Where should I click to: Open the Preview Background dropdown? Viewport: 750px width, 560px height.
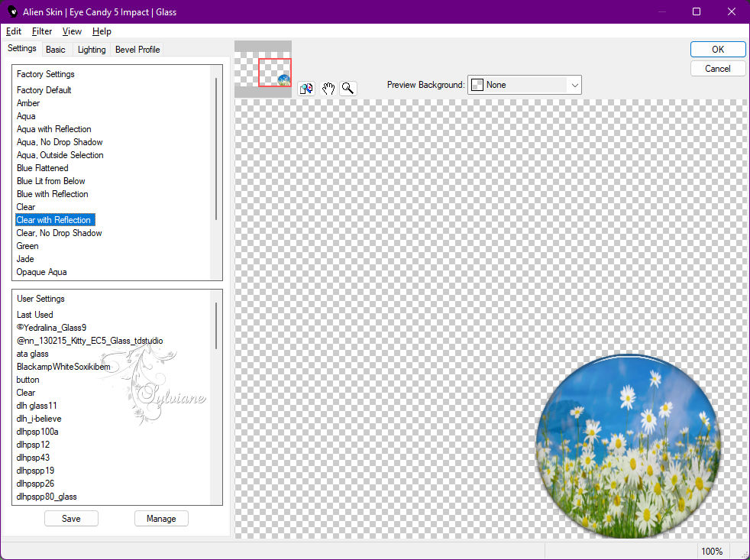coord(524,85)
